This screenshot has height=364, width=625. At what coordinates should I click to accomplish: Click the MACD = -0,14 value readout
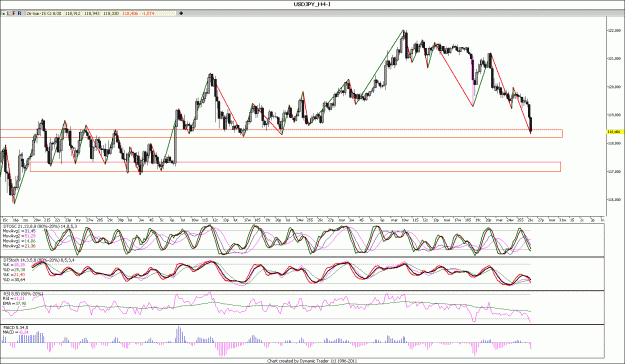click(16, 332)
